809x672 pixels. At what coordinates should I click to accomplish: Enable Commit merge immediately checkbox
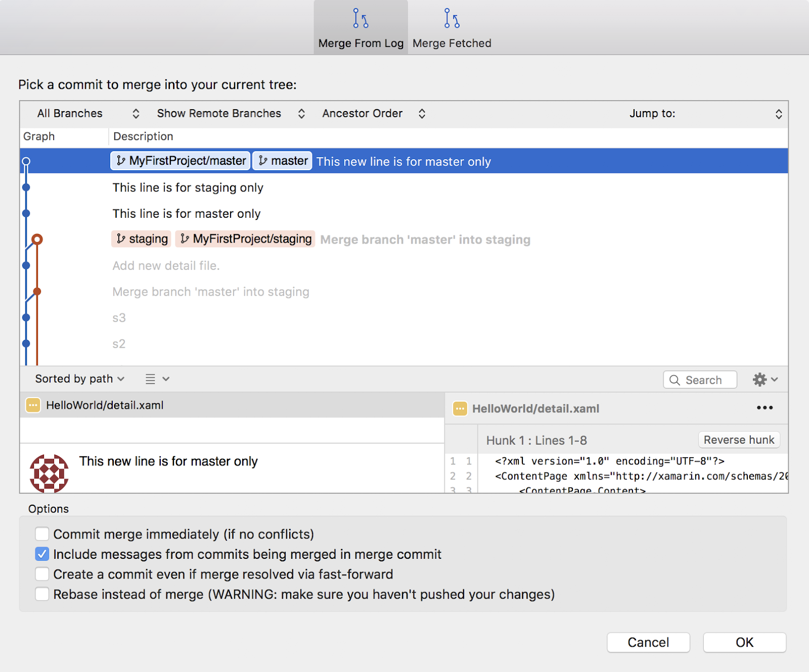pyautogui.click(x=42, y=534)
